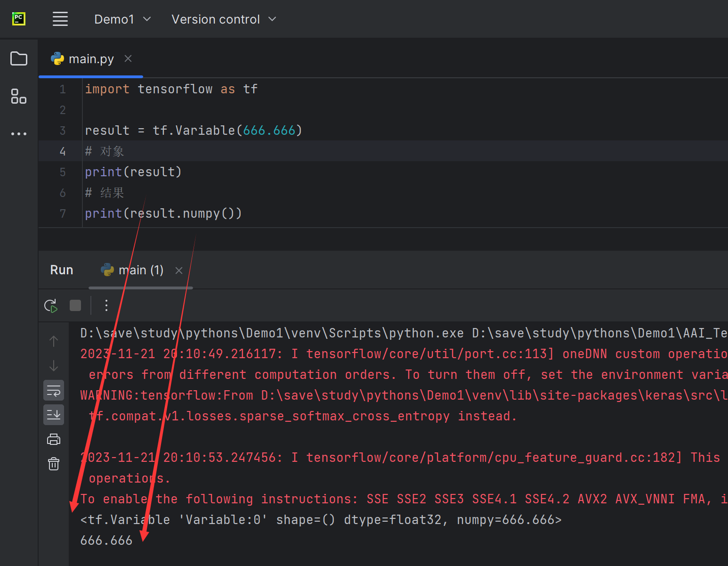Click the port.cc:113 oneDNN log line
This screenshot has height=566, width=728.
(404, 354)
